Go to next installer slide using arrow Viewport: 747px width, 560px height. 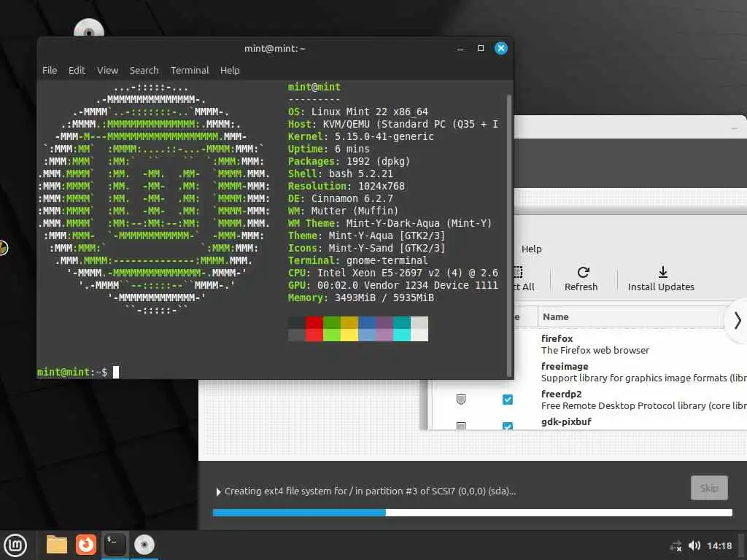737,320
